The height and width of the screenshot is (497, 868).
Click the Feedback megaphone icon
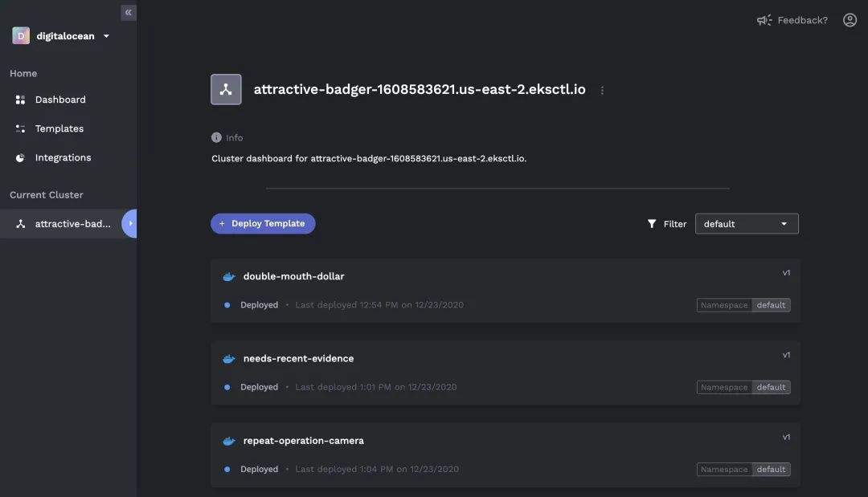(764, 20)
